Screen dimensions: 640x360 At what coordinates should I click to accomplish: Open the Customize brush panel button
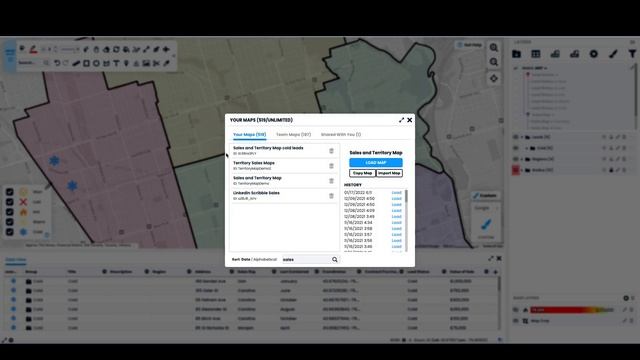[485, 196]
